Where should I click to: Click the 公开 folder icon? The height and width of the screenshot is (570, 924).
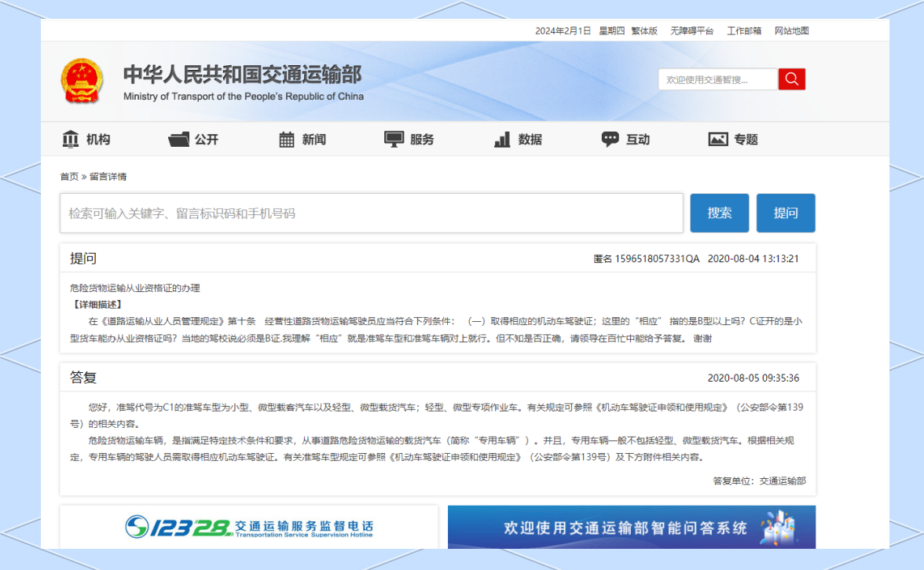[179, 139]
